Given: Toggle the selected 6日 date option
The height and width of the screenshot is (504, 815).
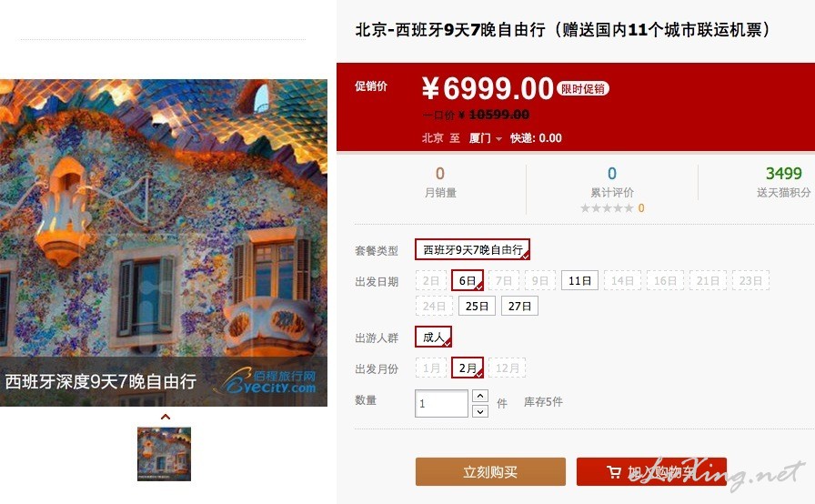Looking at the screenshot, I should pyautogui.click(x=468, y=280).
